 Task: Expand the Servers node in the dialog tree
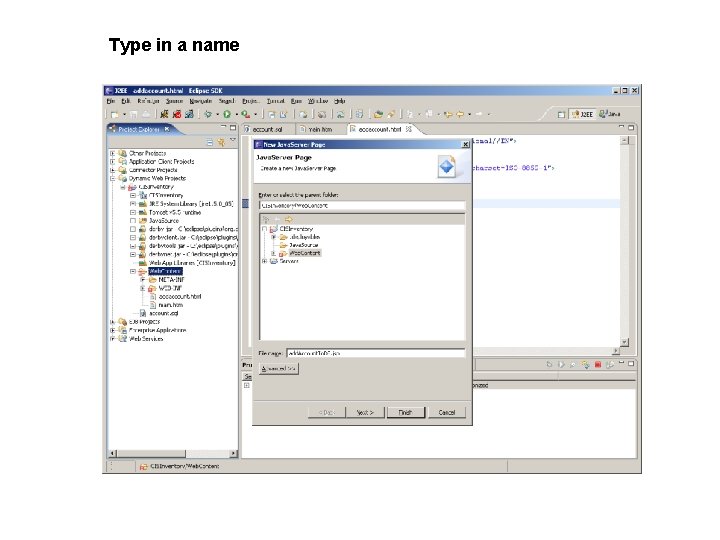click(x=264, y=261)
